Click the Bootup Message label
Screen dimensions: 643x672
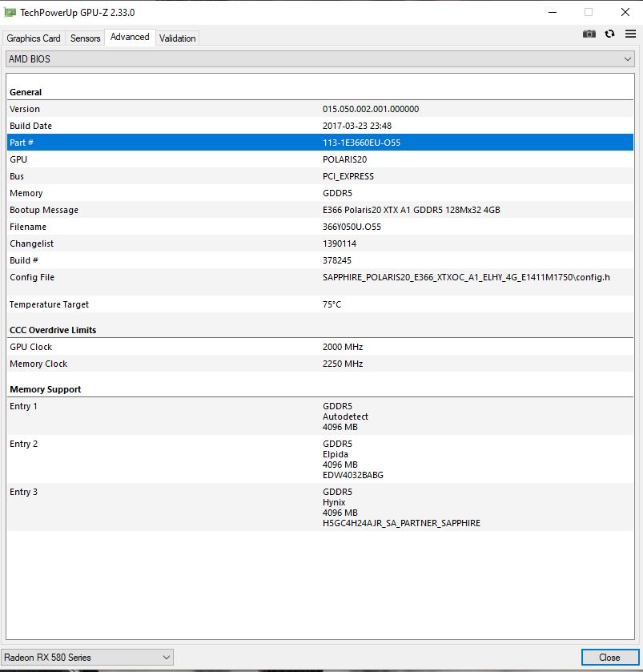[x=44, y=210]
